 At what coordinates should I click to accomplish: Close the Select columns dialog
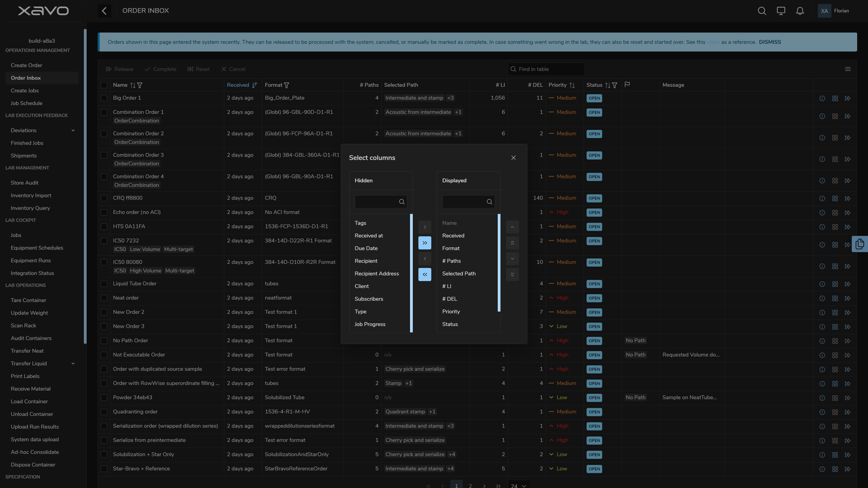513,158
